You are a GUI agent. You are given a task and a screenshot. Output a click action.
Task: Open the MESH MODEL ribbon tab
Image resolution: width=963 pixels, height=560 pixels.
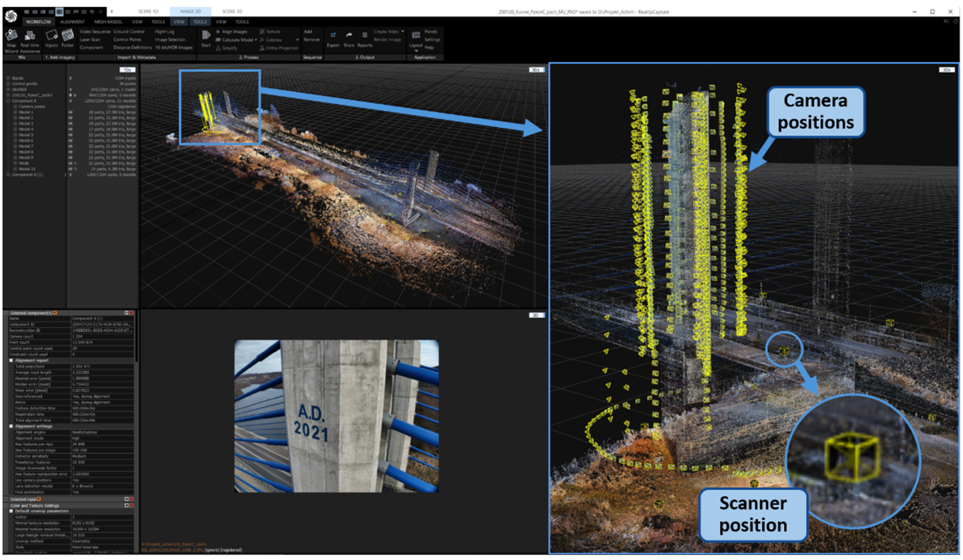(x=108, y=22)
